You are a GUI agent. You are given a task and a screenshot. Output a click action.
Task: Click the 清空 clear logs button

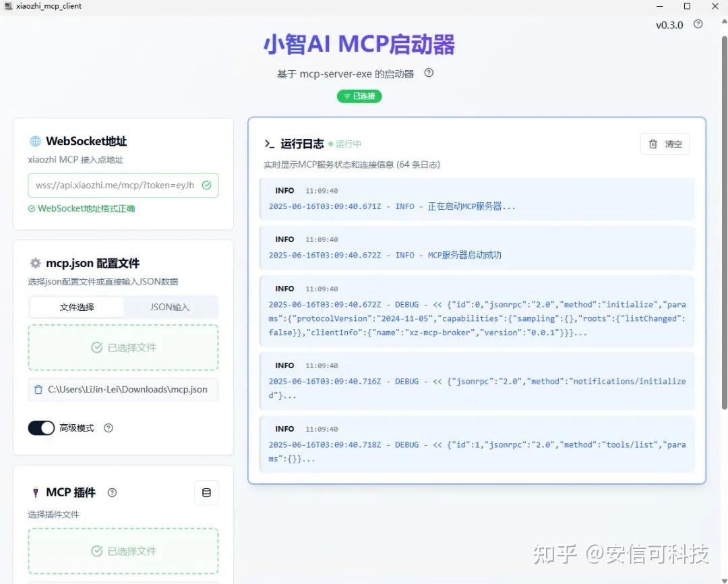pyautogui.click(x=665, y=144)
